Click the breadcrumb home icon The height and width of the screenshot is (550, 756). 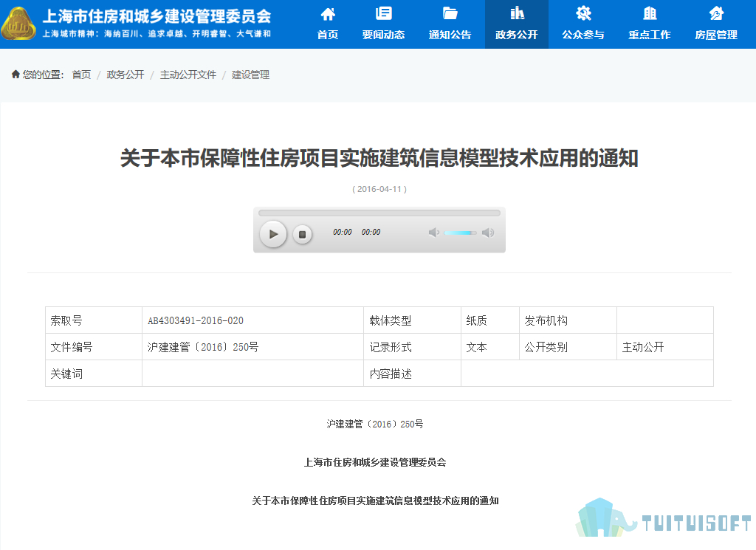[x=16, y=75]
